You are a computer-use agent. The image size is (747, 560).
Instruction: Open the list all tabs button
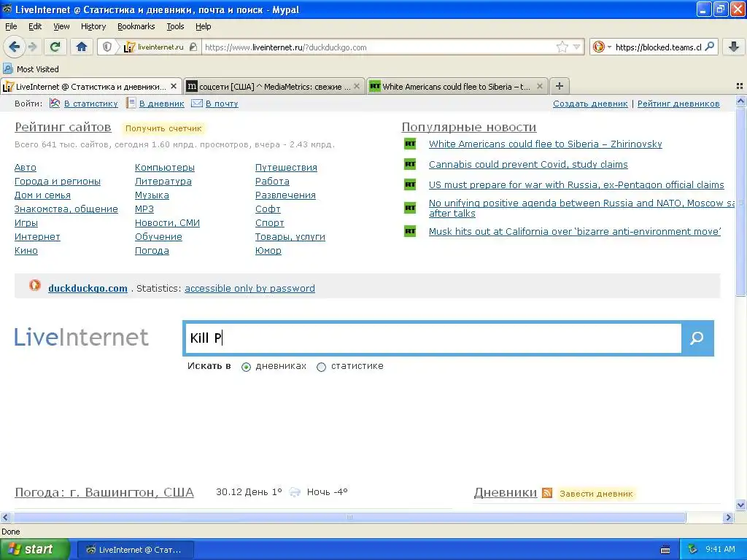tap(740, 86)
